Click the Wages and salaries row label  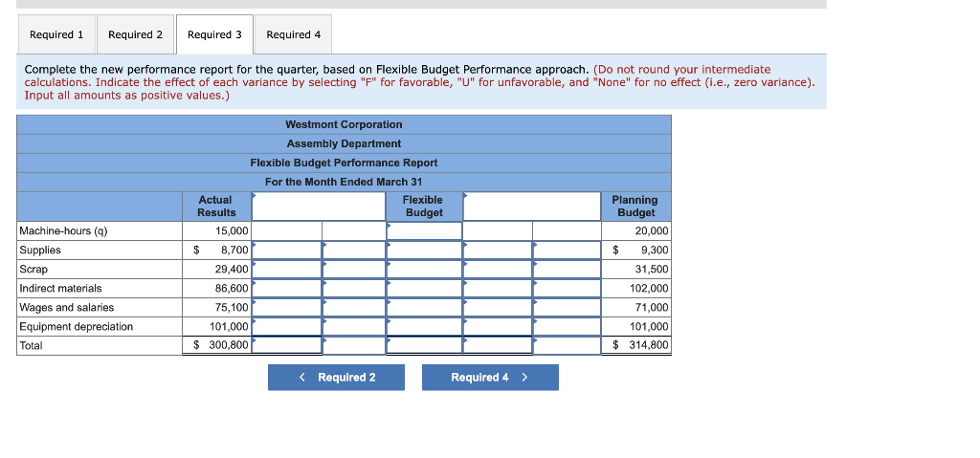tap(67, 308)
